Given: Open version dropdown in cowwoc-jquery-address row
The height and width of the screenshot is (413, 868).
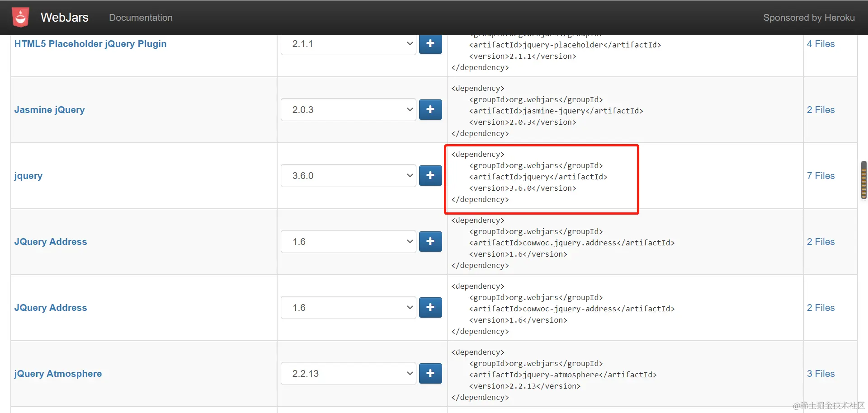Looking at the screenshot, I should (348, 308).
